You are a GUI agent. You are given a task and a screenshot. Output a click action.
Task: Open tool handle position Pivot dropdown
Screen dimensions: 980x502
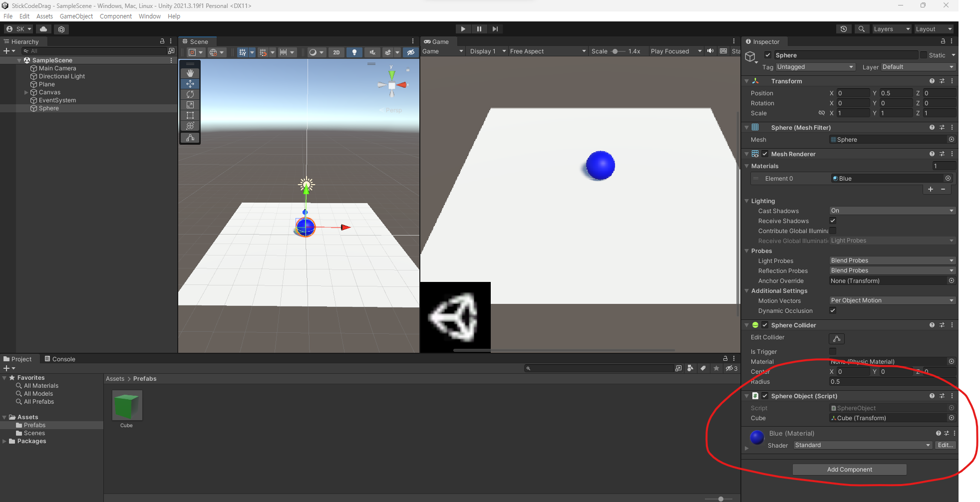tap(196, 52)
